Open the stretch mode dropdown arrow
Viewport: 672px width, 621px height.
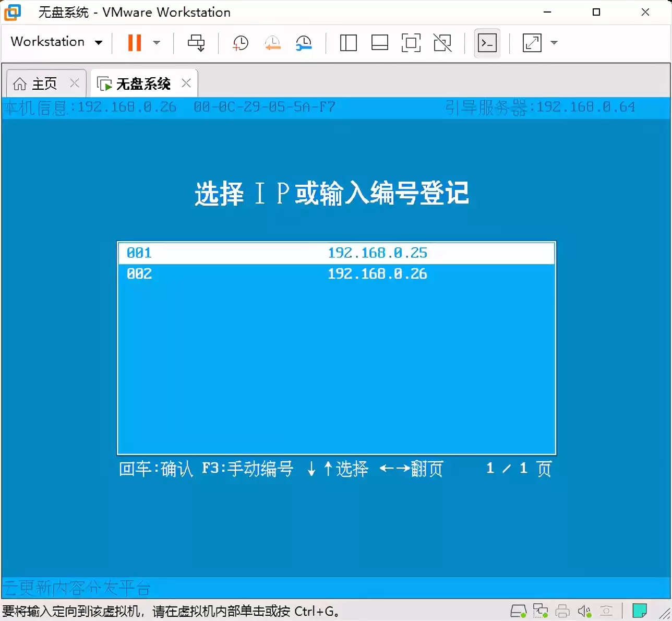(554, 43)
